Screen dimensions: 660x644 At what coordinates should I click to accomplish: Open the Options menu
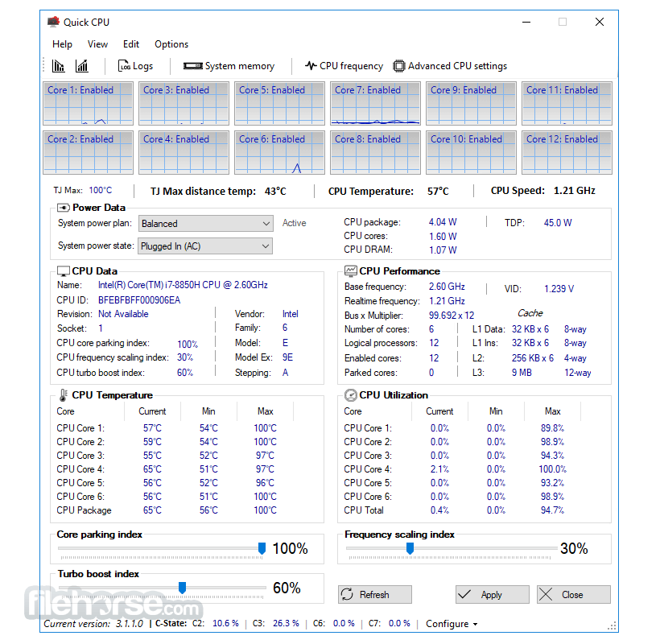171,44
